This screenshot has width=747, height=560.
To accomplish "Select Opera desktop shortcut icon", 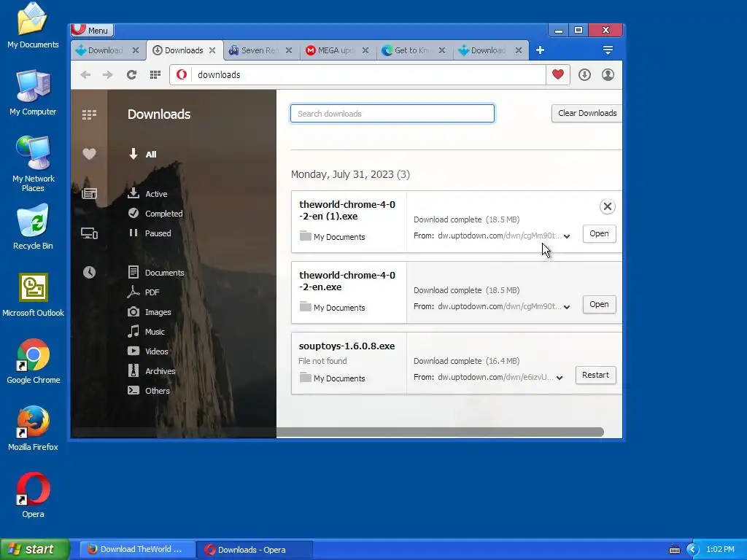I will (33, 495).
